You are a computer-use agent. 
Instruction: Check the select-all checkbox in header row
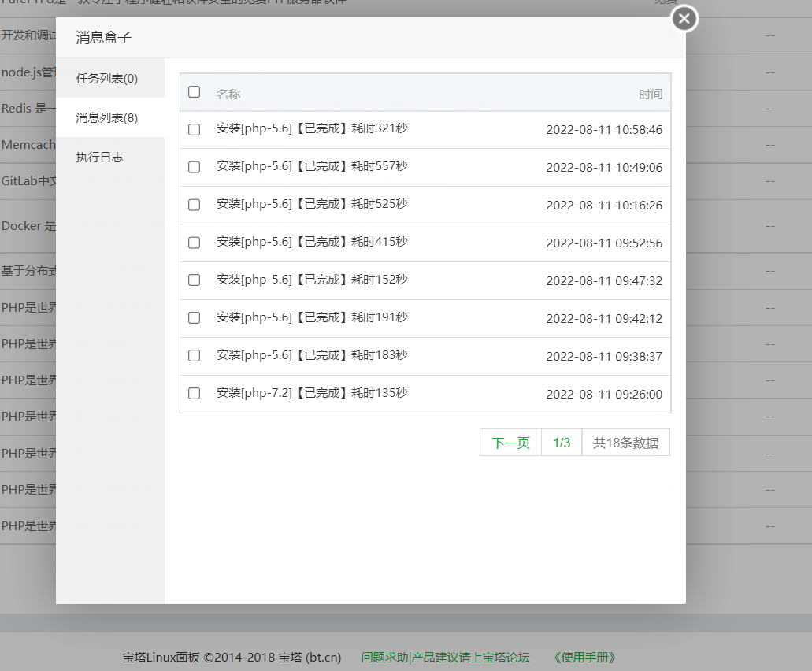[195, 91]
